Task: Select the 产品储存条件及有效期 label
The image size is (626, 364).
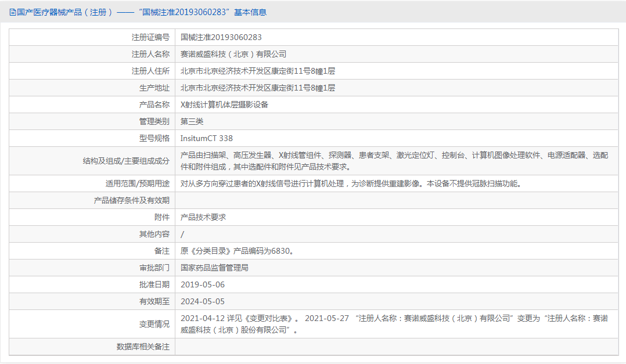Action: coord(132,200)
